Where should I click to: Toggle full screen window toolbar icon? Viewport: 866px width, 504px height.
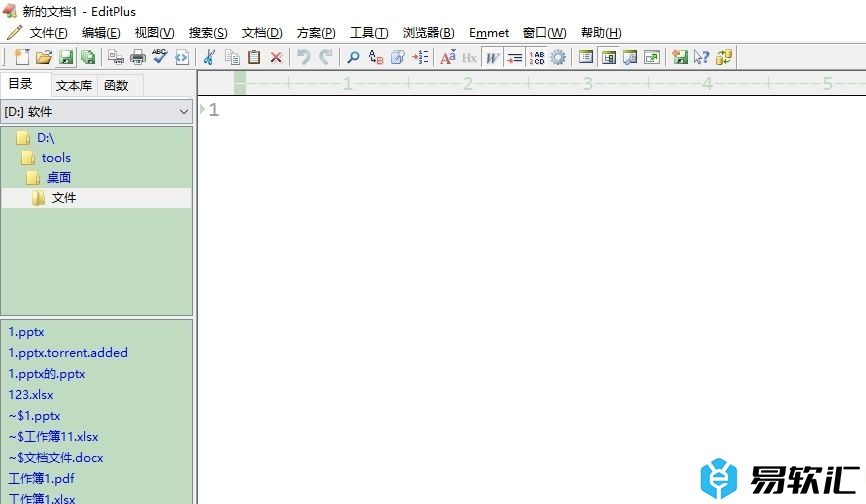click(x=652, y=57)
